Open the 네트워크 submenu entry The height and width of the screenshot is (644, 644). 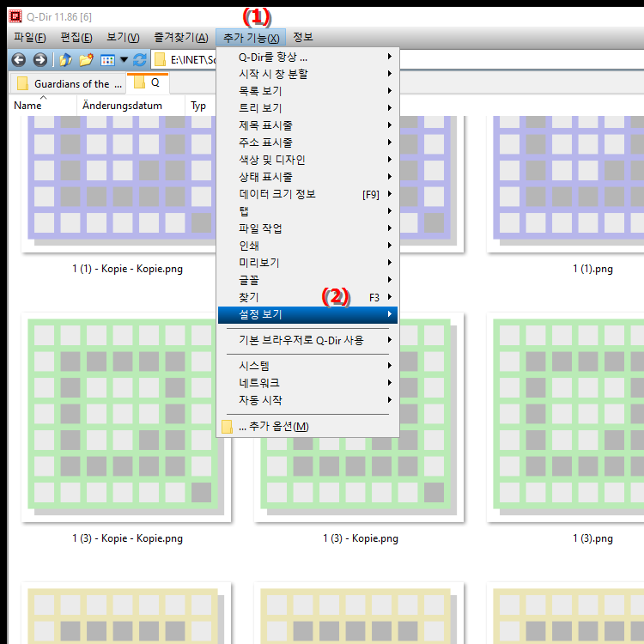click(x=307, y=383)
